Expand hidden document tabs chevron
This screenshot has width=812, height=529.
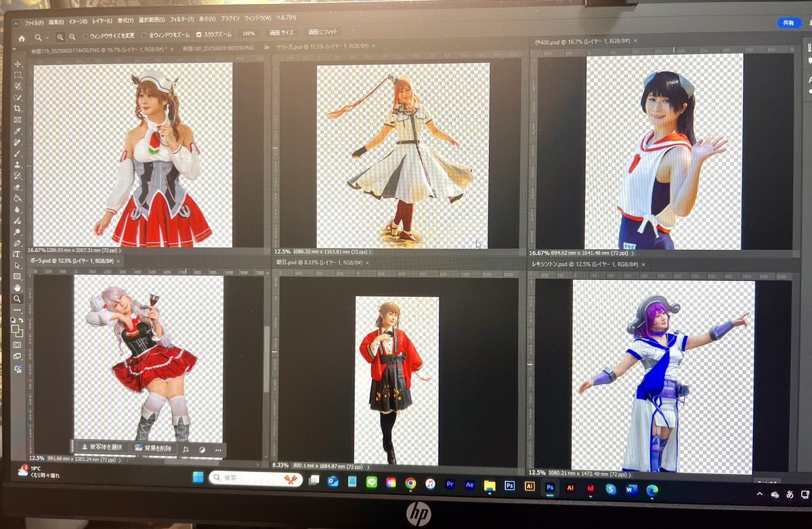pyautogui.click(x=267, y=47)
